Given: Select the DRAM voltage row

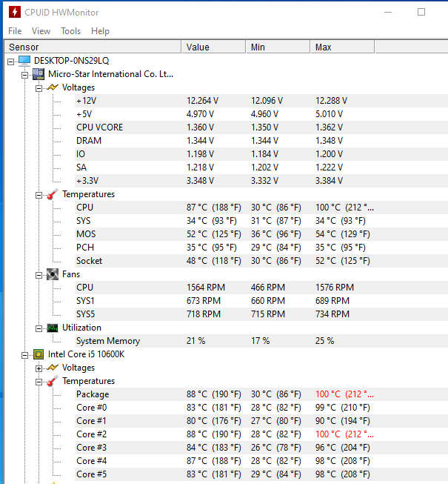Looking at the screenshot, I should pyautogui.click(x=261, y=141).
